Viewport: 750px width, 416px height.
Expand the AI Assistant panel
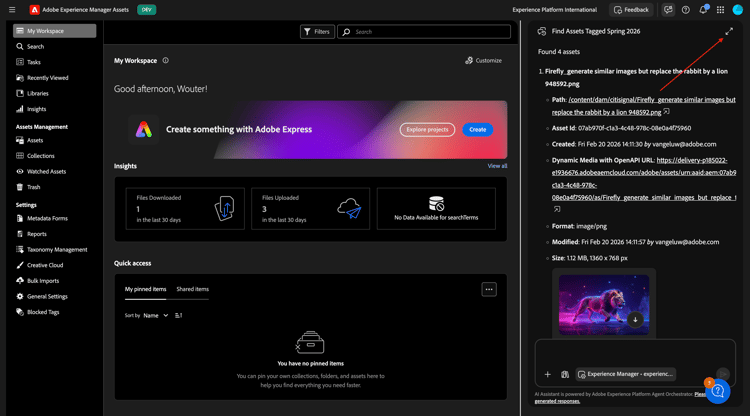pos(729,31)
